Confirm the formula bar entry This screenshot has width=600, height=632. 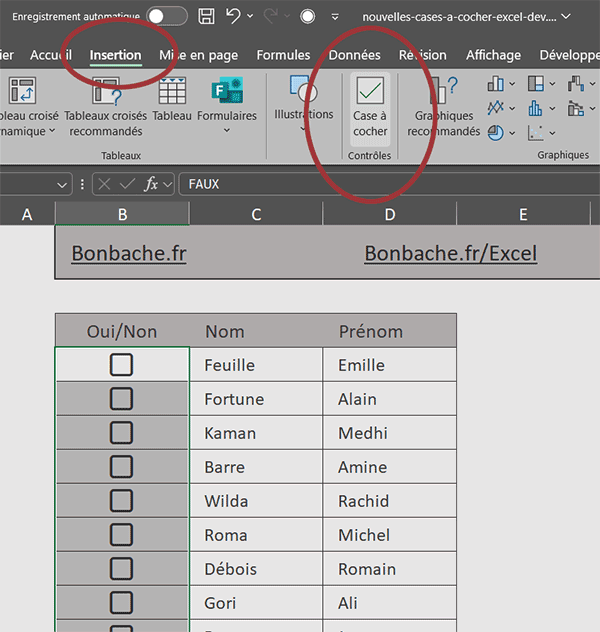(127, 184)
